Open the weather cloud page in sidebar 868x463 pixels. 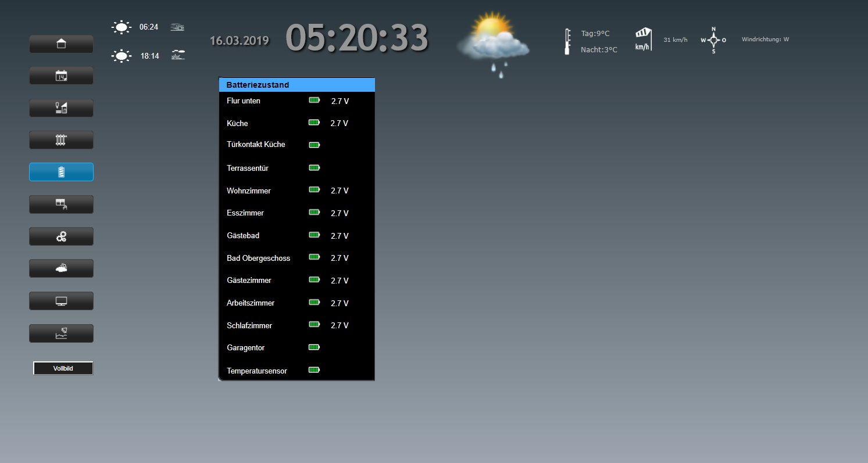pos(61,268)
